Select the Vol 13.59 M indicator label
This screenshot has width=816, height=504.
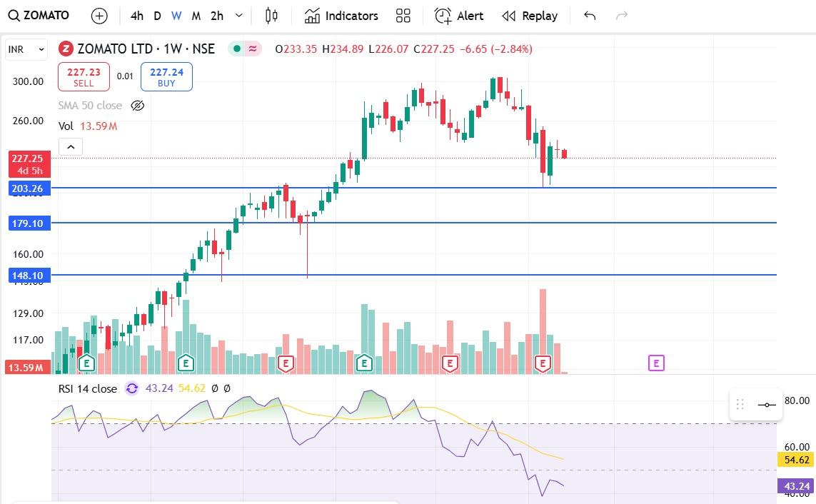click(87, 126)
